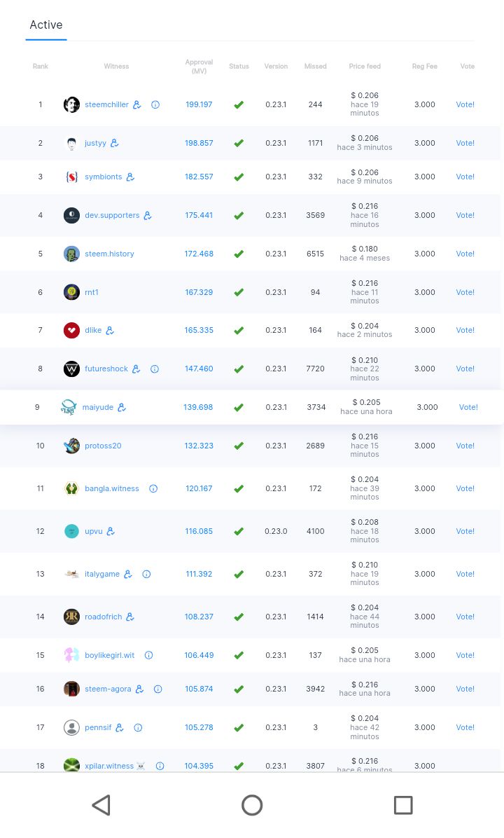Click Vote! for maiyude
Image resolution: width=504 pixels, height=838 pixels.
[468, 407]
